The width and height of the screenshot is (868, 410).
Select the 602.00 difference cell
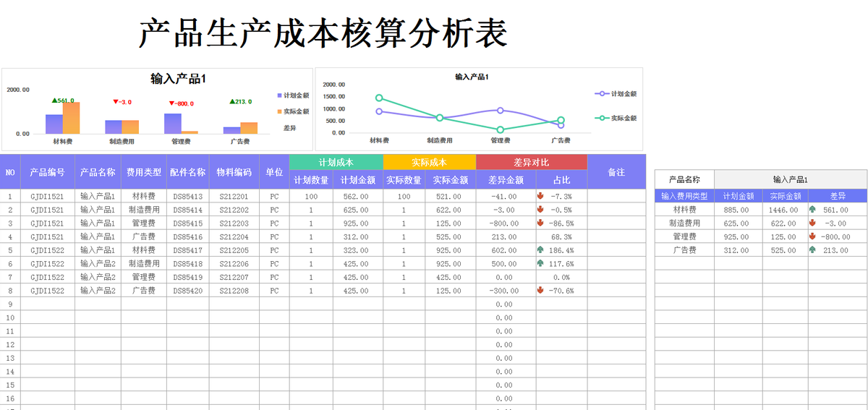(x=506, y=250)
